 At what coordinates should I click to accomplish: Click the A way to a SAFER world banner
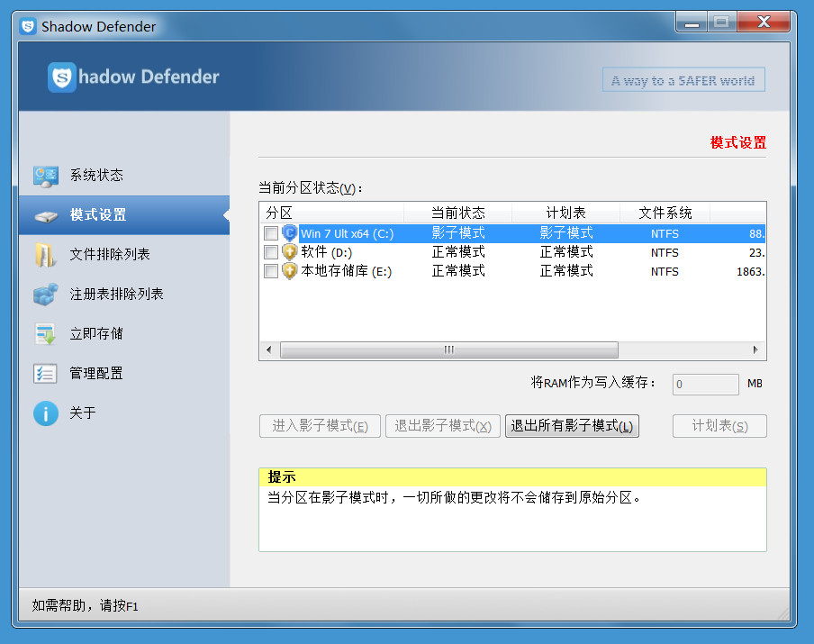(x=683, y=80)
